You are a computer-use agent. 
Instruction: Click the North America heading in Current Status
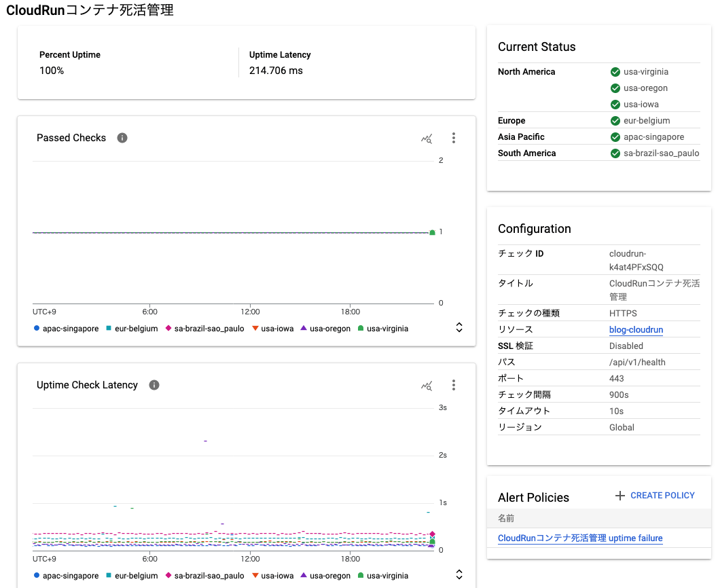526,72
